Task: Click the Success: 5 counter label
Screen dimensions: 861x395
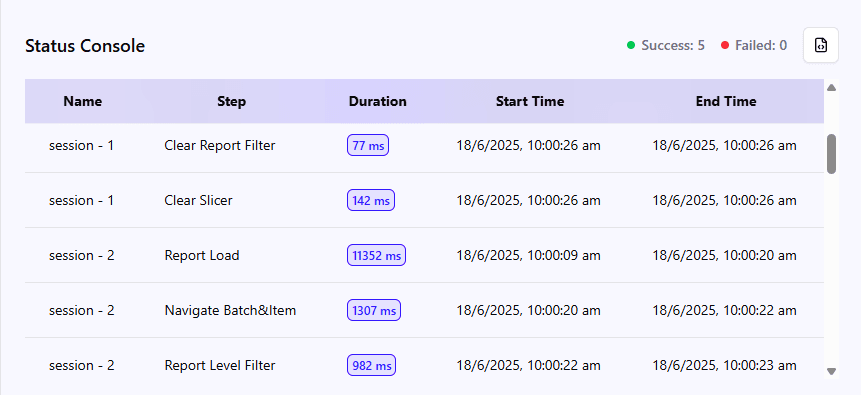Action: (x=673, y=45)
